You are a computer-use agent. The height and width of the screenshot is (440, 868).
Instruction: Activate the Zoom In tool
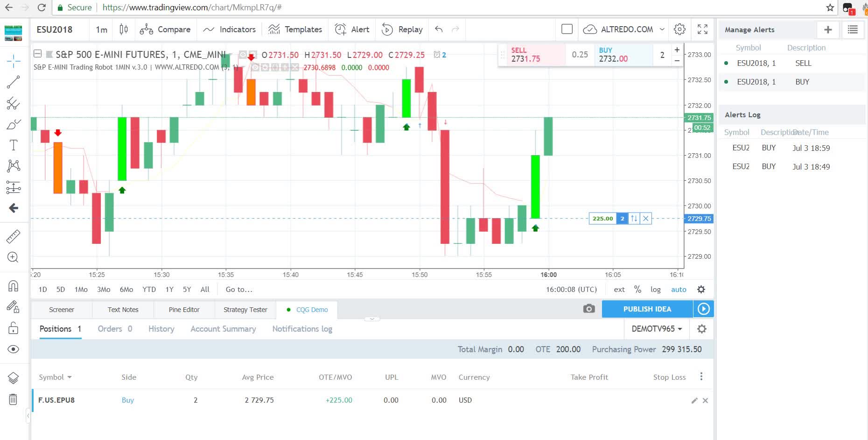click(x=14, y=257)
